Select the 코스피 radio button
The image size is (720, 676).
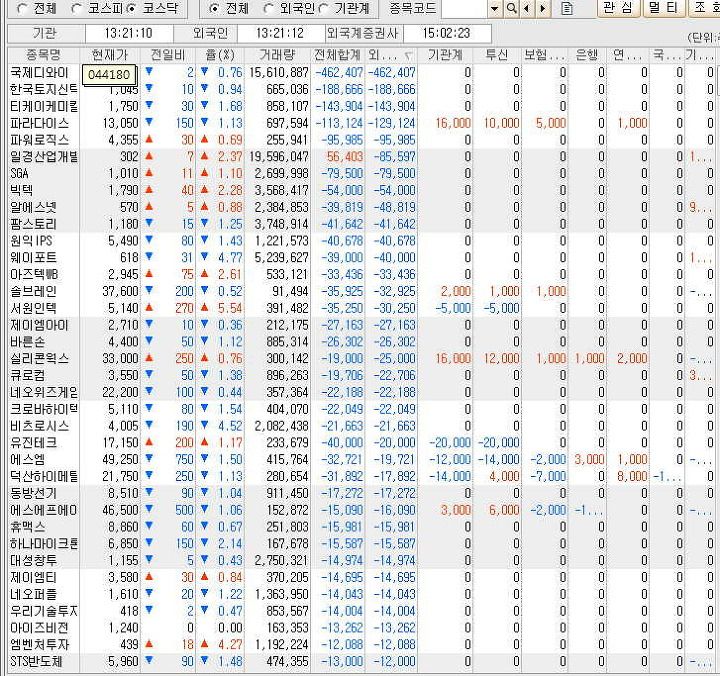coord(77,8)
